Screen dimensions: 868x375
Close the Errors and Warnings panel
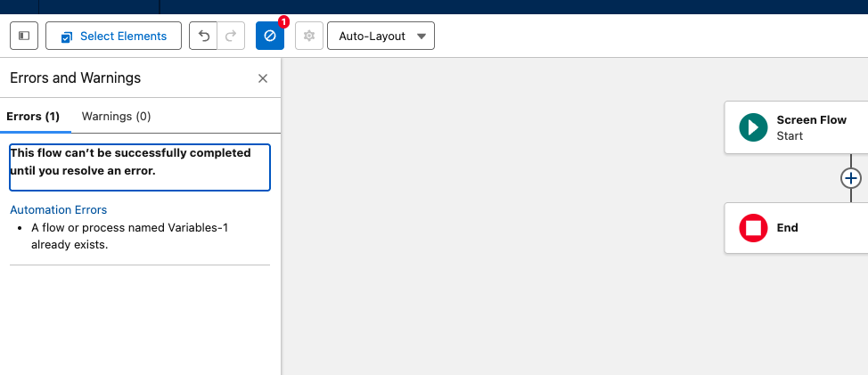[x=263, y=78]
